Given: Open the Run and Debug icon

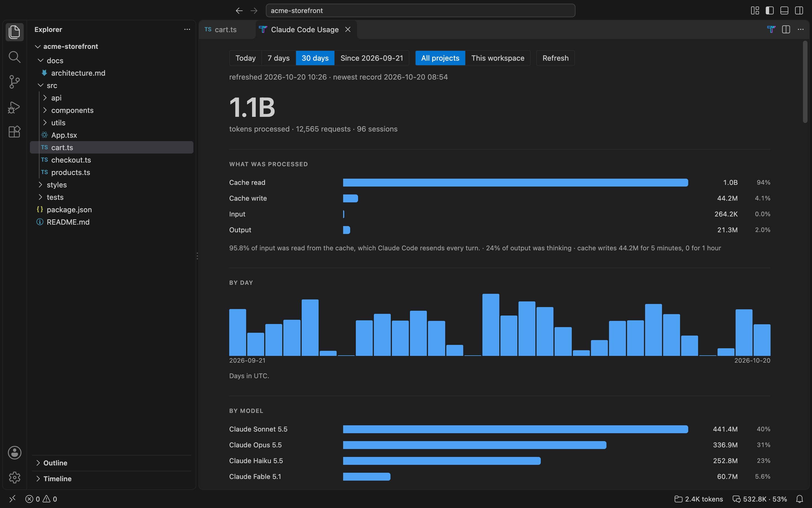Looking at the screenshot, I should (14, 107).
